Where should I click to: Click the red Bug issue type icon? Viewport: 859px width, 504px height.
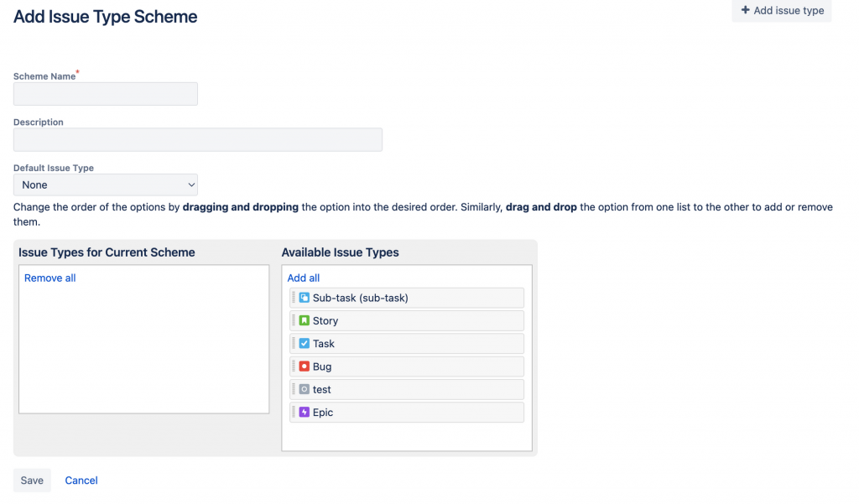pos(305,366)
